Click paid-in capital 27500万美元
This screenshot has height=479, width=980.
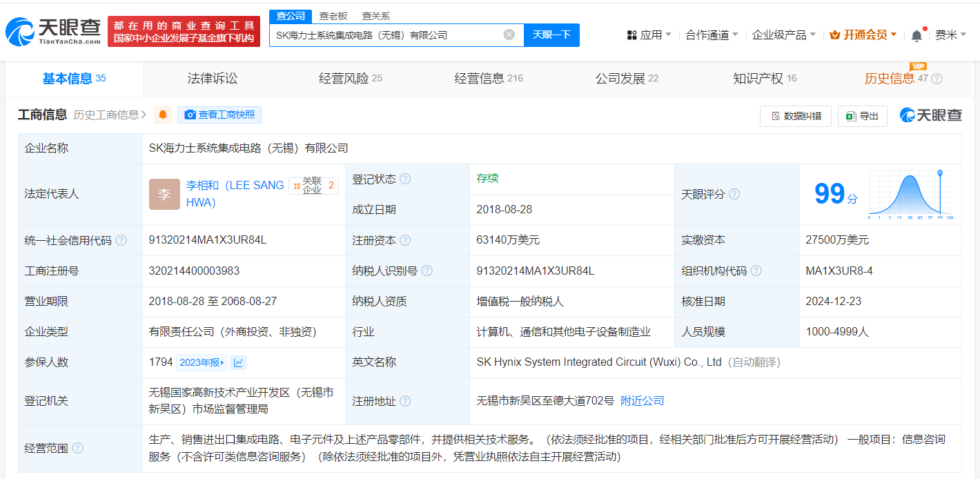tap(837, 240)
